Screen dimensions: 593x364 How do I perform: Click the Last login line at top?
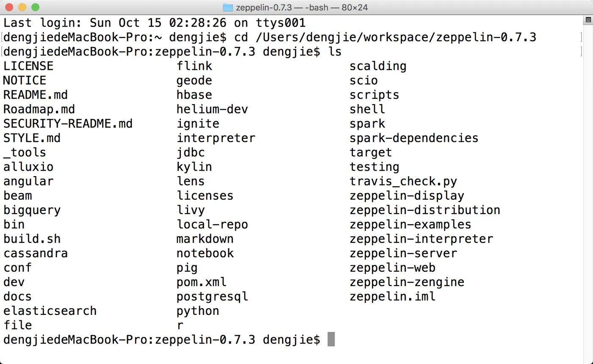coord(154,23)
